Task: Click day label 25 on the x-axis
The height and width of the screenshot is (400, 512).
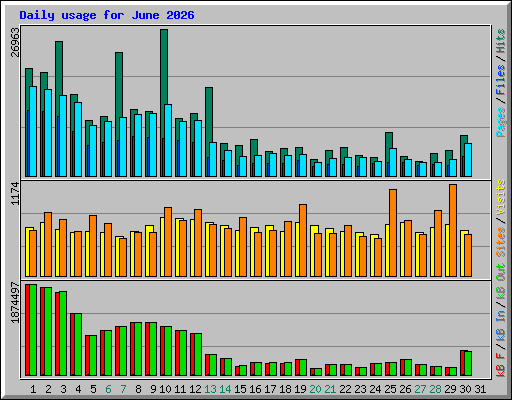Action: 390,389
